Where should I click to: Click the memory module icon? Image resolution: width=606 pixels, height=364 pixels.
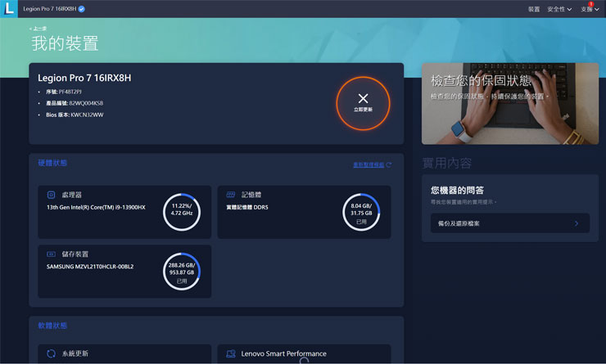click(x=231, y=195)
